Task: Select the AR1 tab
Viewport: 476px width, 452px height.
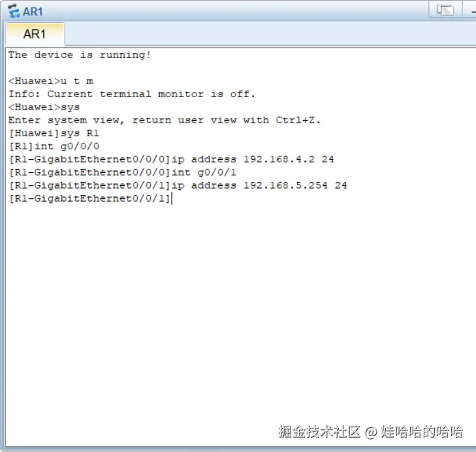Action: [35, 34]
